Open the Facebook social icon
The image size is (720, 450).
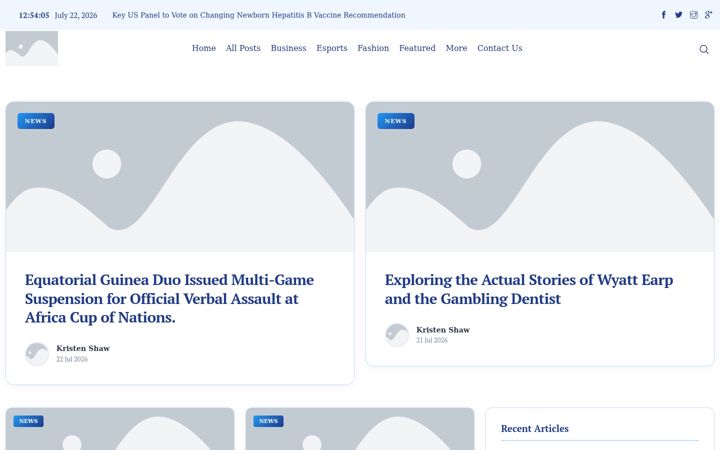pos(664,15)
